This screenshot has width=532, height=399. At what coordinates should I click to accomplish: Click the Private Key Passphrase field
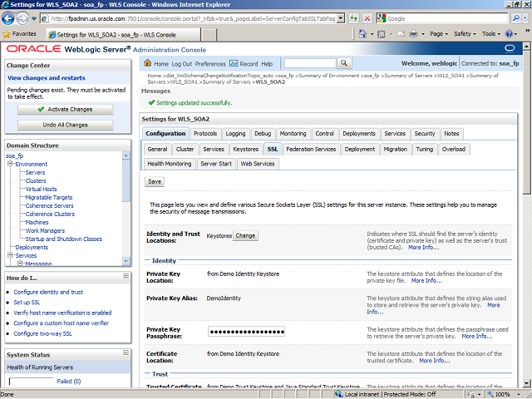[245, 331]
